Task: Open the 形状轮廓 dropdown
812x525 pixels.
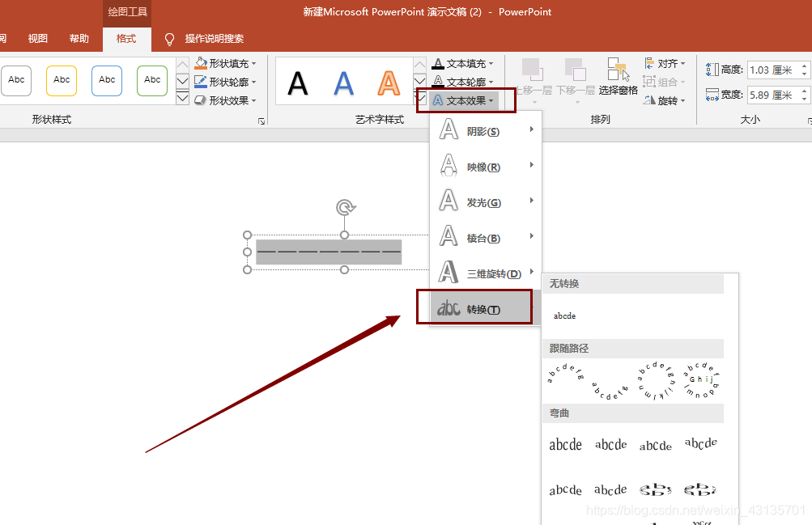Action: tap(225, 82)
